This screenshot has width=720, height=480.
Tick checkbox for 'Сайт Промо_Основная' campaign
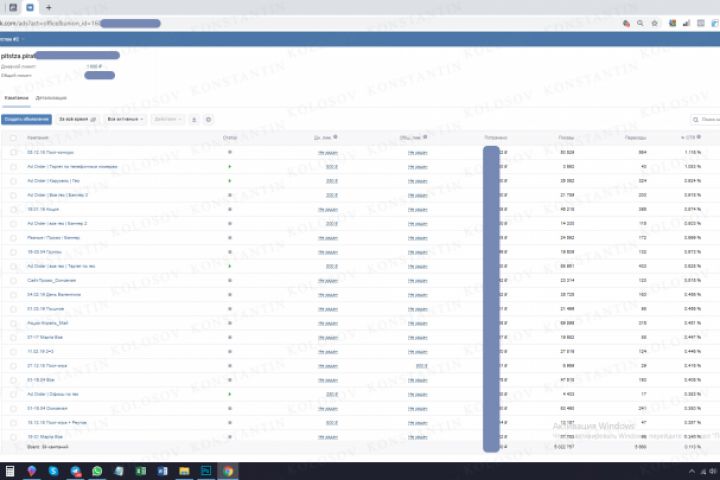(x=13, y=281)
